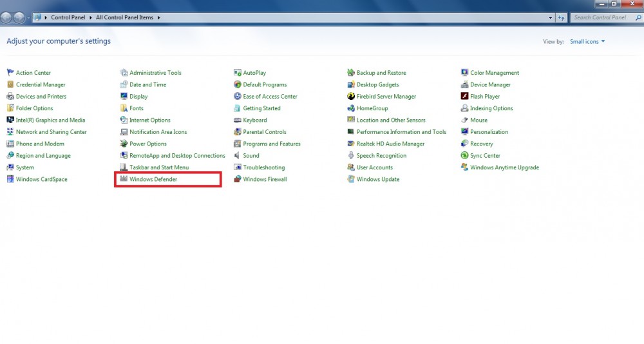This screenshot has height=344, width=644.
Task: Open Indexing Options link
Action: (x=491, y=108)
